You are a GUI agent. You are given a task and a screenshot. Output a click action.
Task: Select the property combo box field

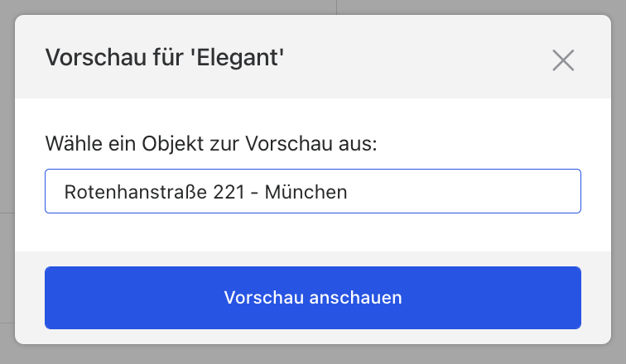tap(313, 192)
